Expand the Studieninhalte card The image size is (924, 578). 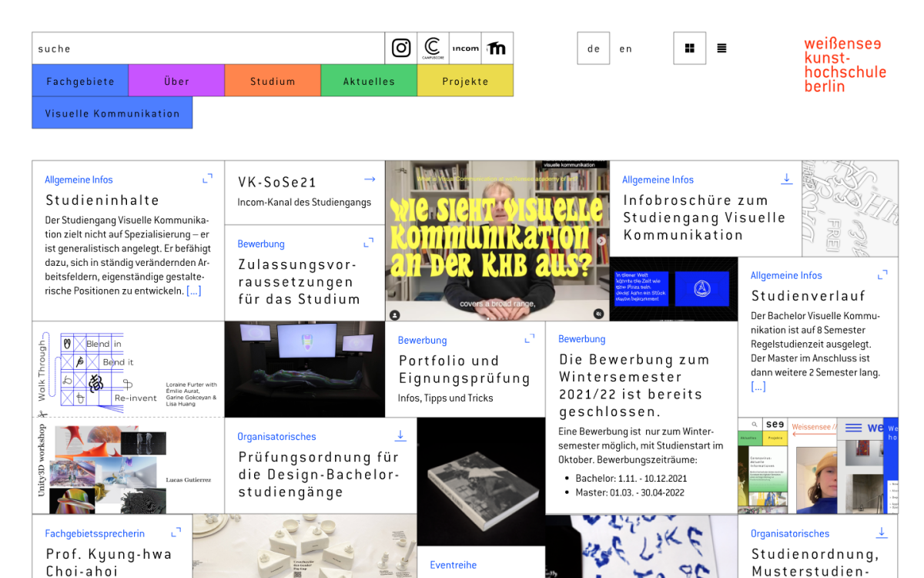pyautogui.click(x=207, y=179)
